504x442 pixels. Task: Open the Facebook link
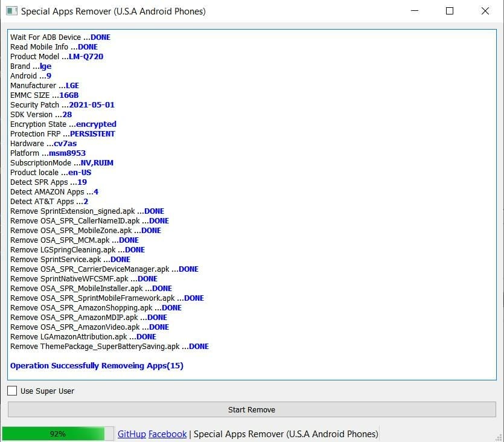tap(167, 434)
